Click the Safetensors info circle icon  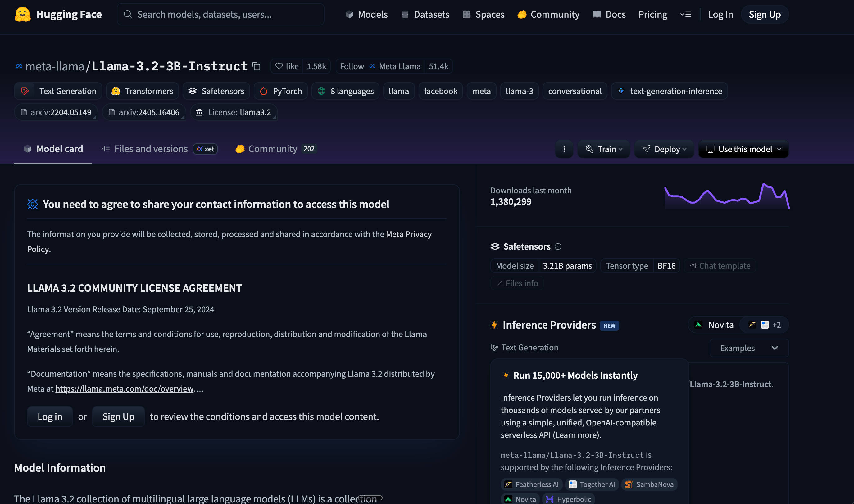point(558,246)
